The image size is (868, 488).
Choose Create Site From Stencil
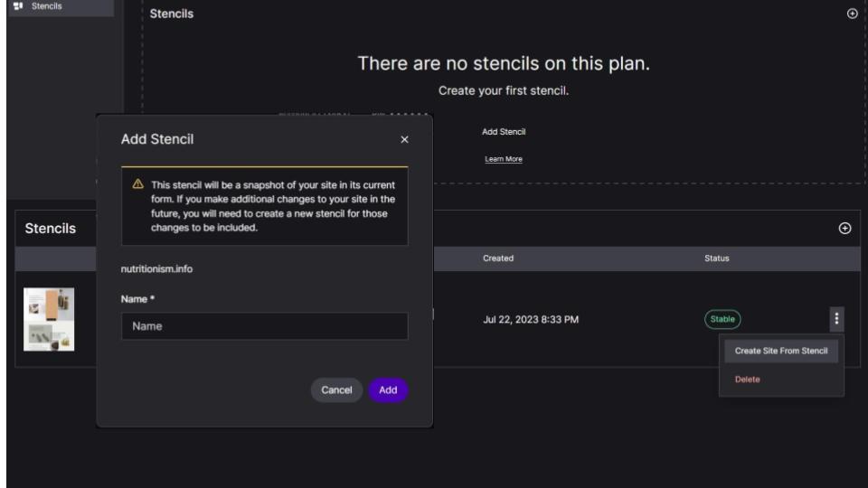pos(781,351)
